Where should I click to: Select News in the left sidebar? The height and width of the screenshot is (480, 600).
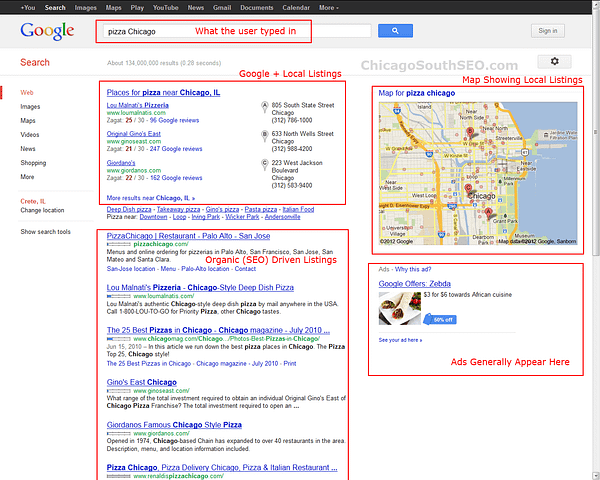(x=28, y=149)
